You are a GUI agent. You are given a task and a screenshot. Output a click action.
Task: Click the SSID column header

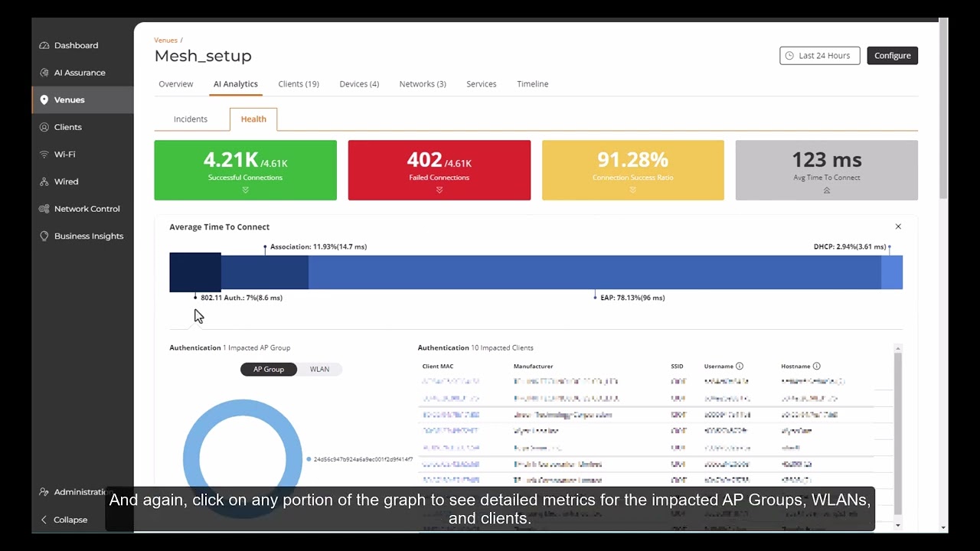(677, 367)
